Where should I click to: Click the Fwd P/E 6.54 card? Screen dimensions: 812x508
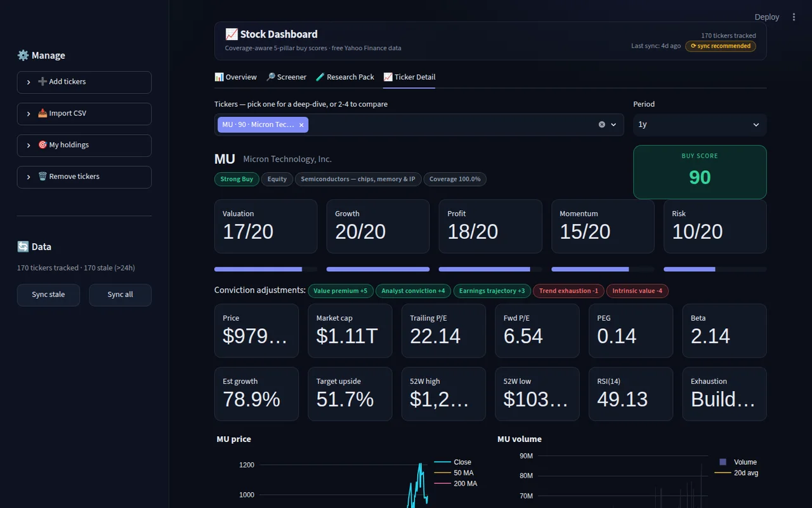tap(537, 331)
